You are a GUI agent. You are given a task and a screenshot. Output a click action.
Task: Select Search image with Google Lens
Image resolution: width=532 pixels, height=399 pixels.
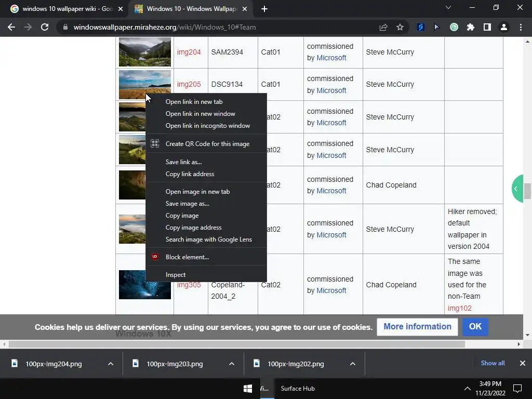pyautogui.click(x=206, y=240)
